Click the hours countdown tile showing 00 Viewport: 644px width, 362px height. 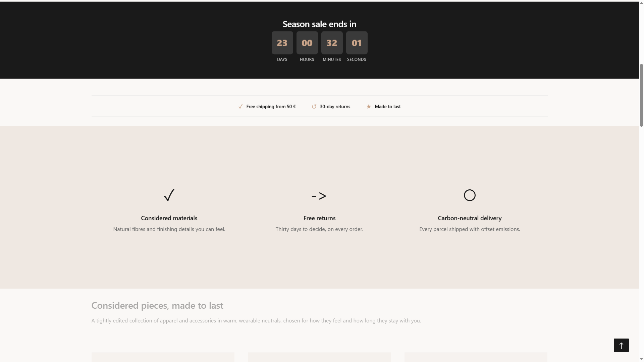tap(307, 43)
